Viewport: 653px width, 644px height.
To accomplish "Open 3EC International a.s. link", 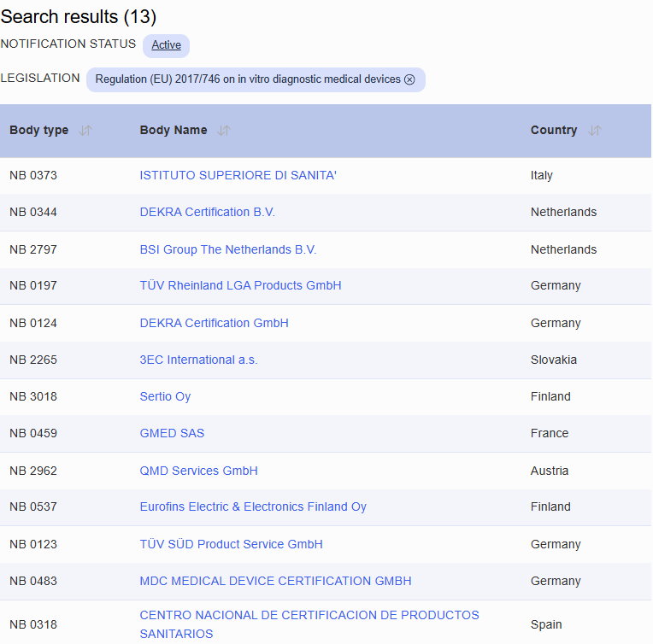I will 198,360.
